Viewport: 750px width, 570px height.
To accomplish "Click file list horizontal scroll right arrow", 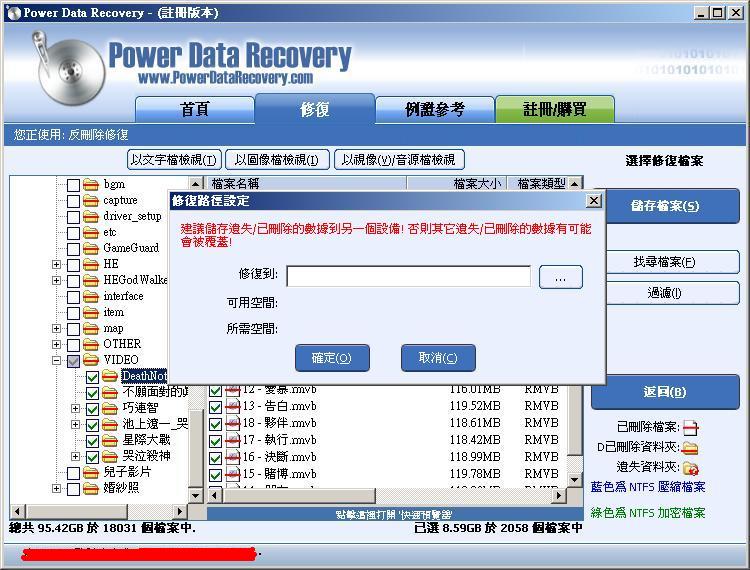I will point(558,495).
